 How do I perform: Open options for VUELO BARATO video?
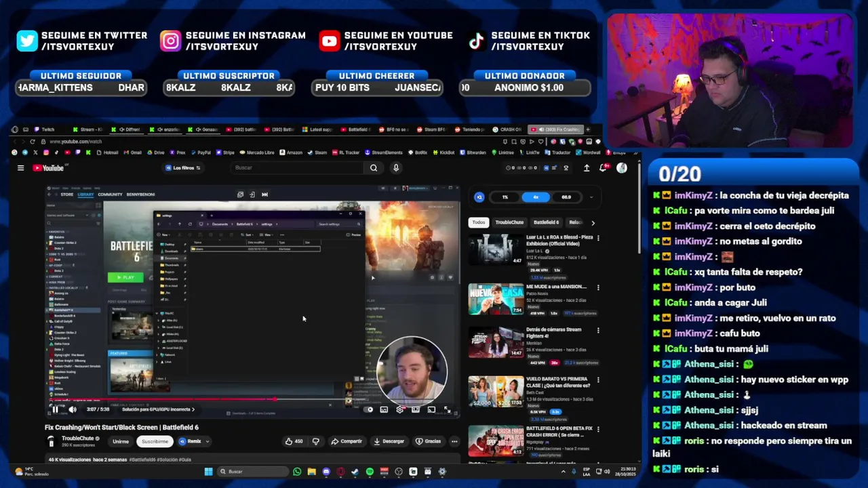(598, 380)
